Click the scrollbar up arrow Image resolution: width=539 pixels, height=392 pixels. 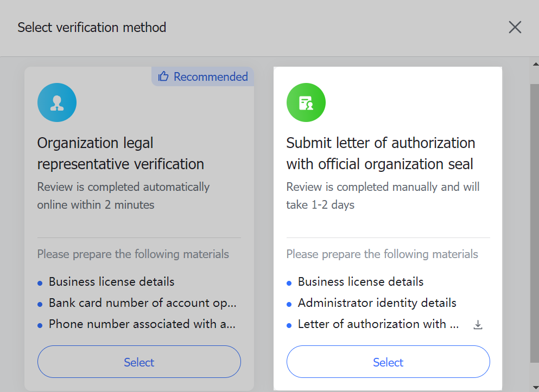point(535,63)
